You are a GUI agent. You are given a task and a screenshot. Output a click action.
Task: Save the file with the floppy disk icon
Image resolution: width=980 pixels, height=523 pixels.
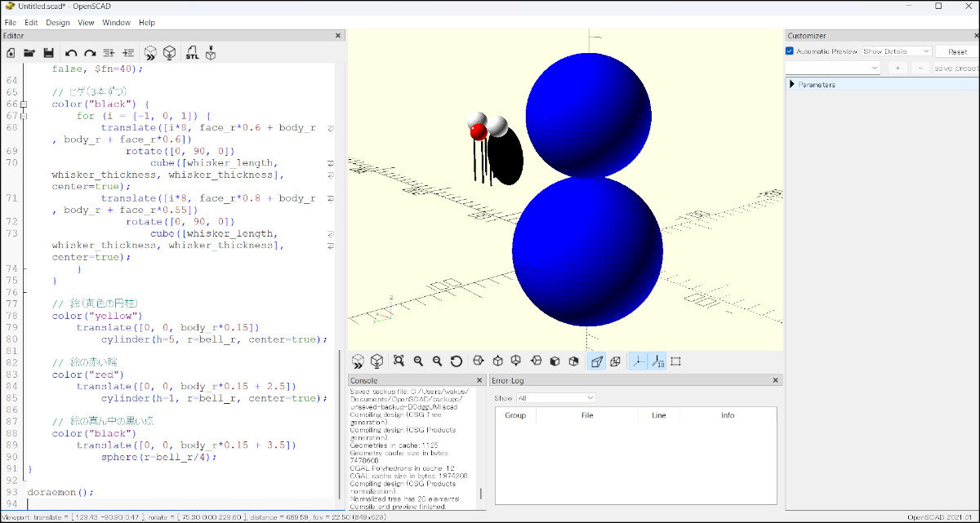tap(48, 53)
